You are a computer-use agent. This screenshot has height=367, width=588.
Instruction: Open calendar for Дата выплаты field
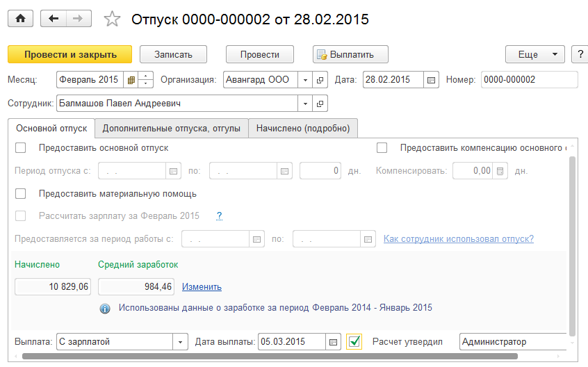tap(334, 342)
